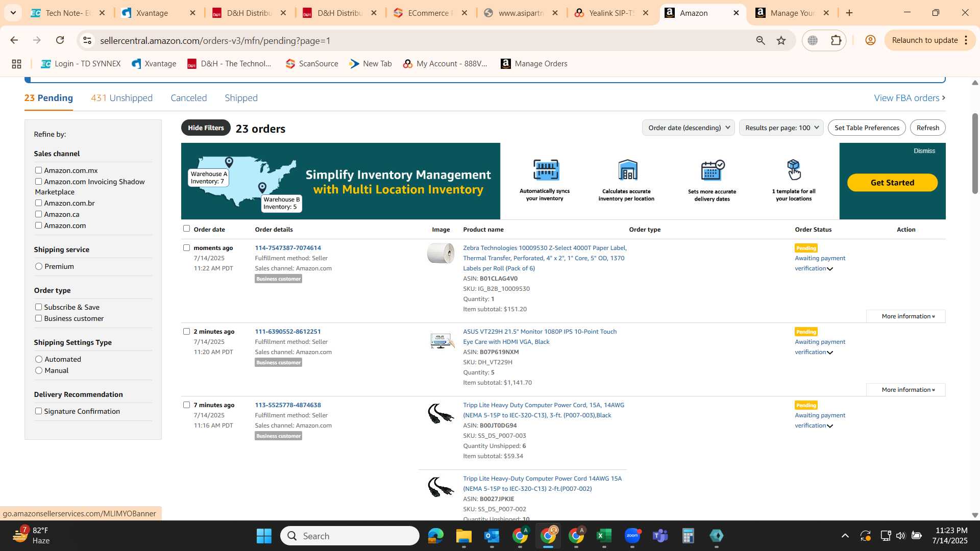Image resolution: width=980 pixels, height=551 pixels.
Task: Select order 111-6390552-8612251 checkbox
Action: (186, 331)
